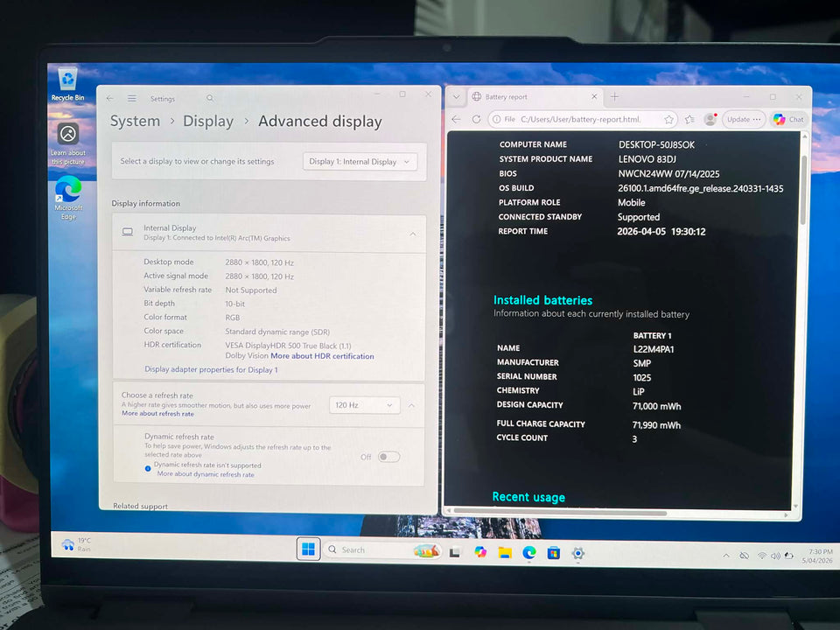Open the Display 1: Internal Display dropdown
This screenshot has width=840, height=630.
360,162
